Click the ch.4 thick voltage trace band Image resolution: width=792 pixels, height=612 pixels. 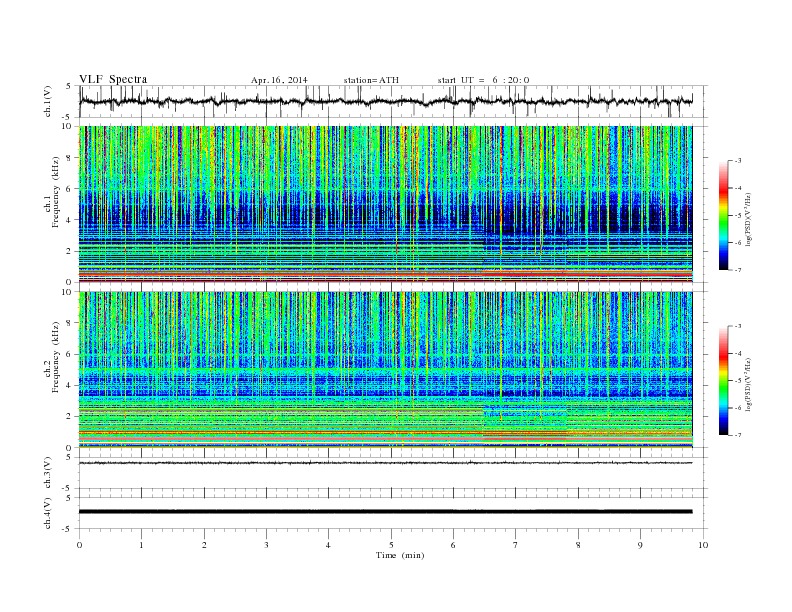[386, 512]
